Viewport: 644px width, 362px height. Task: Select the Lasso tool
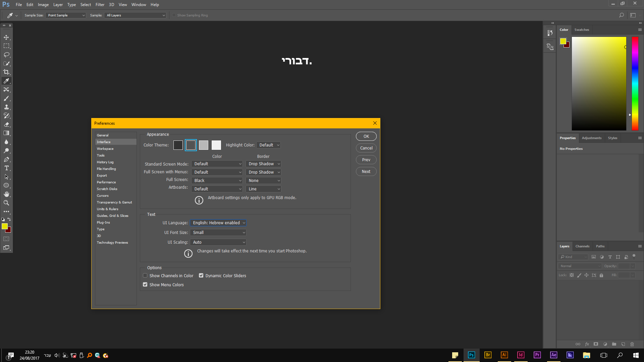click(6, 55)
